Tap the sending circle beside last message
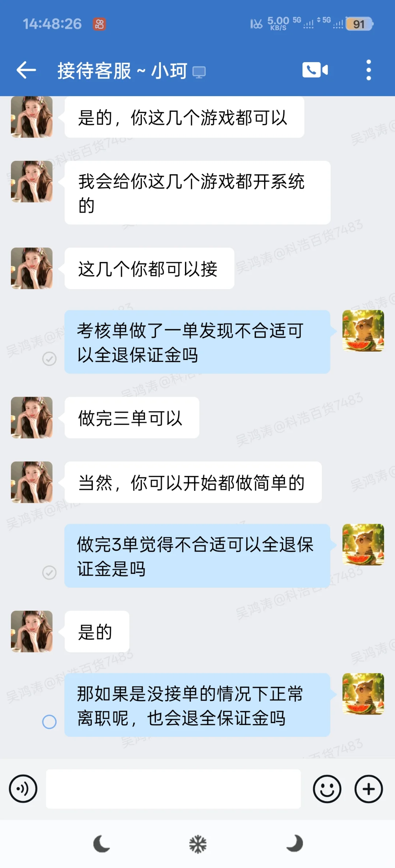The image size is (395, 868). (49, 722)
